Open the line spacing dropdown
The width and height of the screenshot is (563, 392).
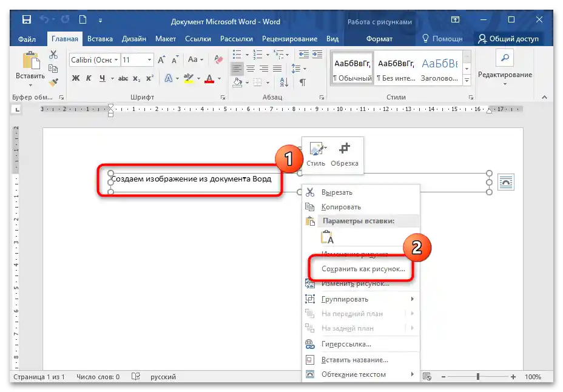[298, 69]
